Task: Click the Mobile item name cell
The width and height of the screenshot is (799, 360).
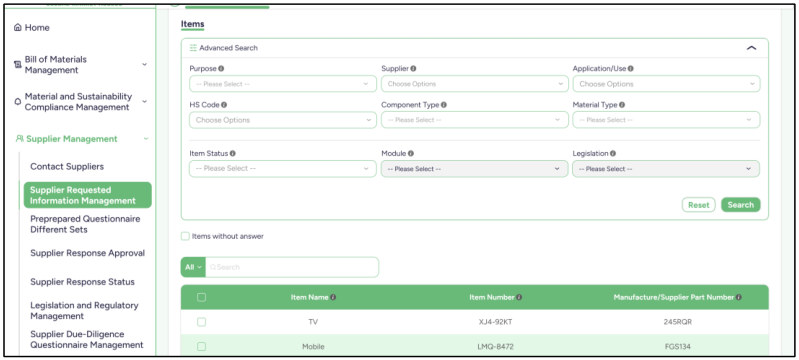Action: [x=313, y=347]
